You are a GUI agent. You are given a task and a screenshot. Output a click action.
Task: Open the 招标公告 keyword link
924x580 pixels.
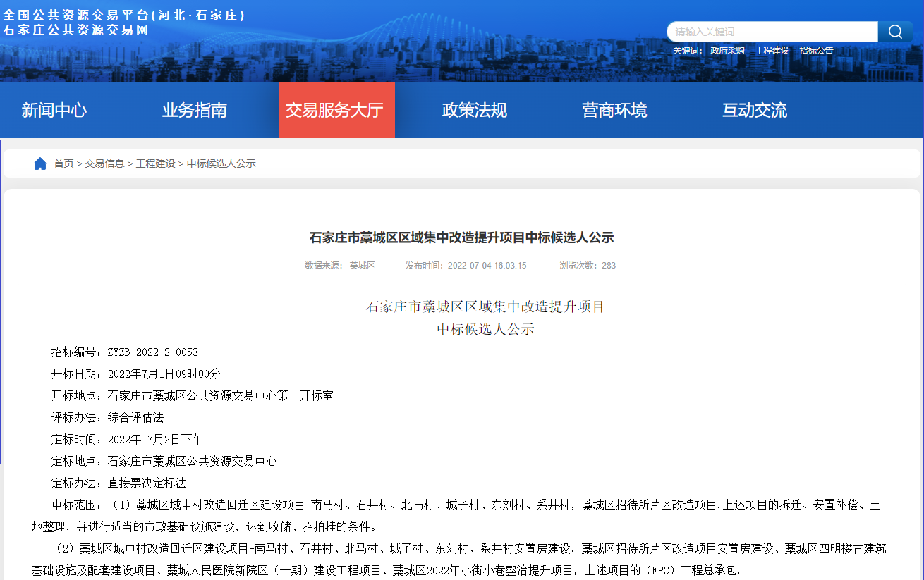(x=816, y=51)
